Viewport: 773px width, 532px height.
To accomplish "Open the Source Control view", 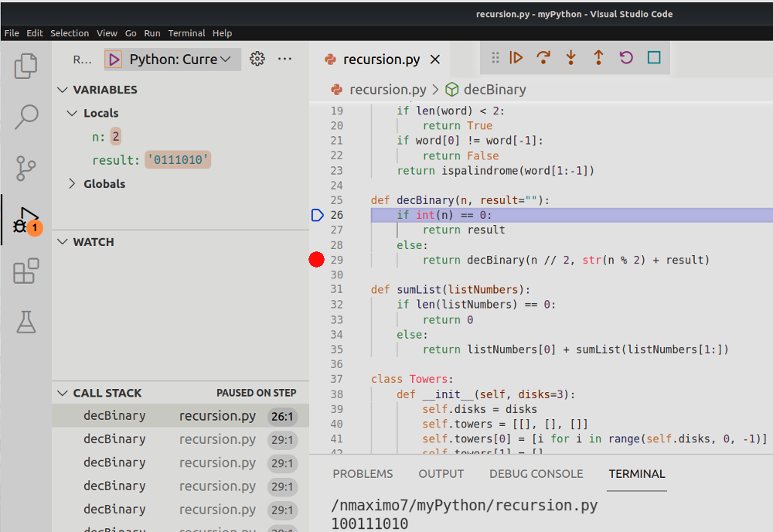I will click(26, 168).
